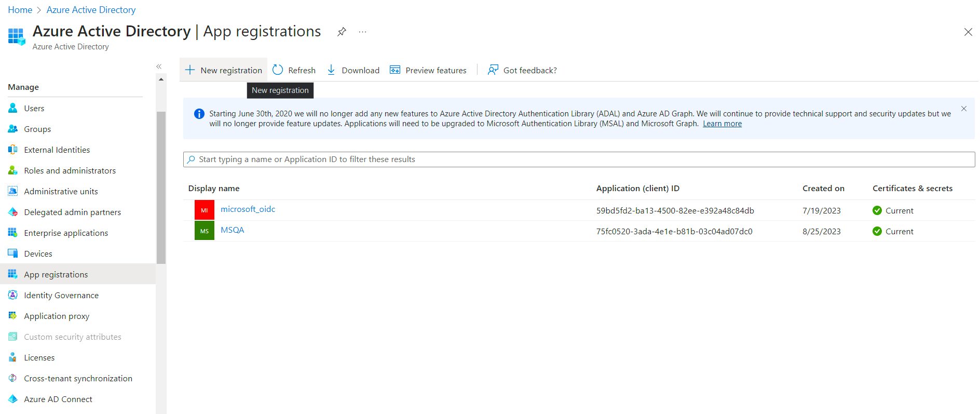Image resolution: width=980 pixels, height=414 pixels.
Task: Click the Users icon in sidebar
Action: 13,108
